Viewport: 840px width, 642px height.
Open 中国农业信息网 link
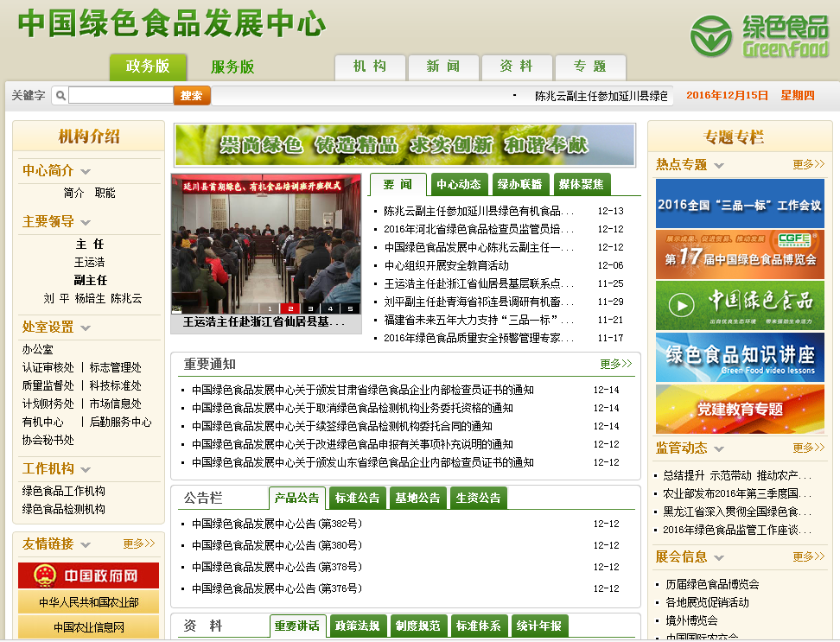click(x=88, y=627)
